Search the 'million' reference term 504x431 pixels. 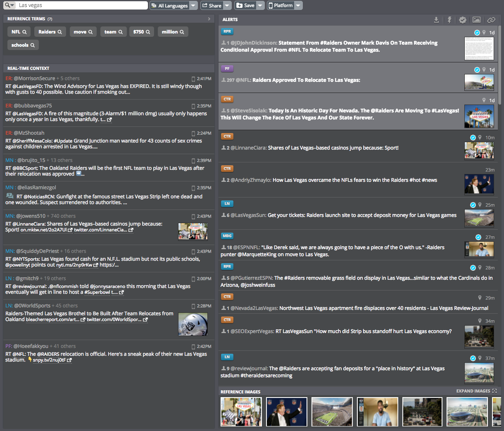point(173,32)
